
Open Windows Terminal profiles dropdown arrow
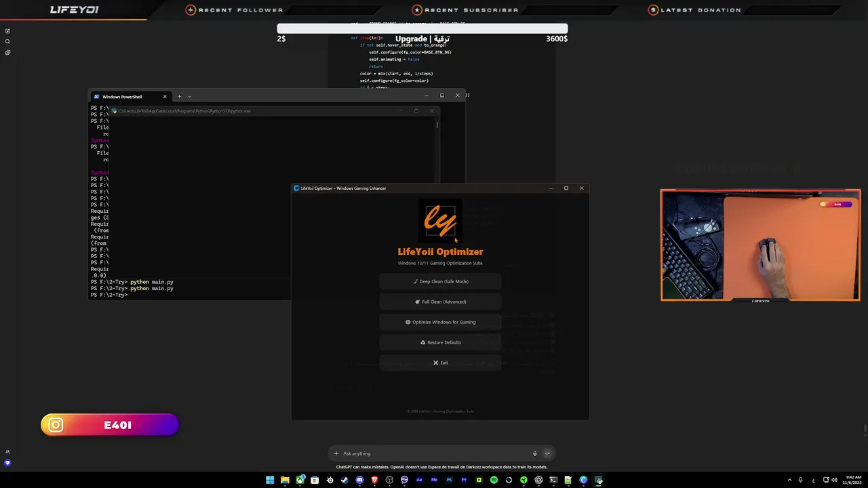(x=189, y=96)
